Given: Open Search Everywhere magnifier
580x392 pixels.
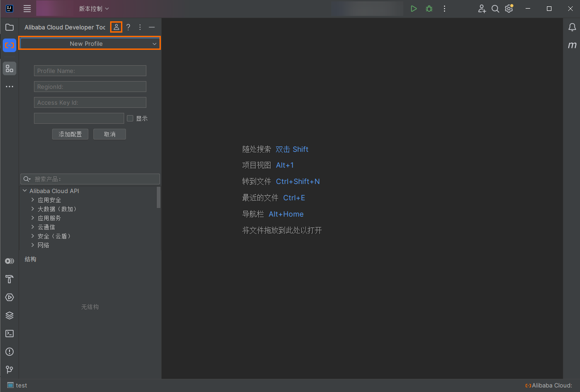Looking at the screenshot, I should click(495, 9).
